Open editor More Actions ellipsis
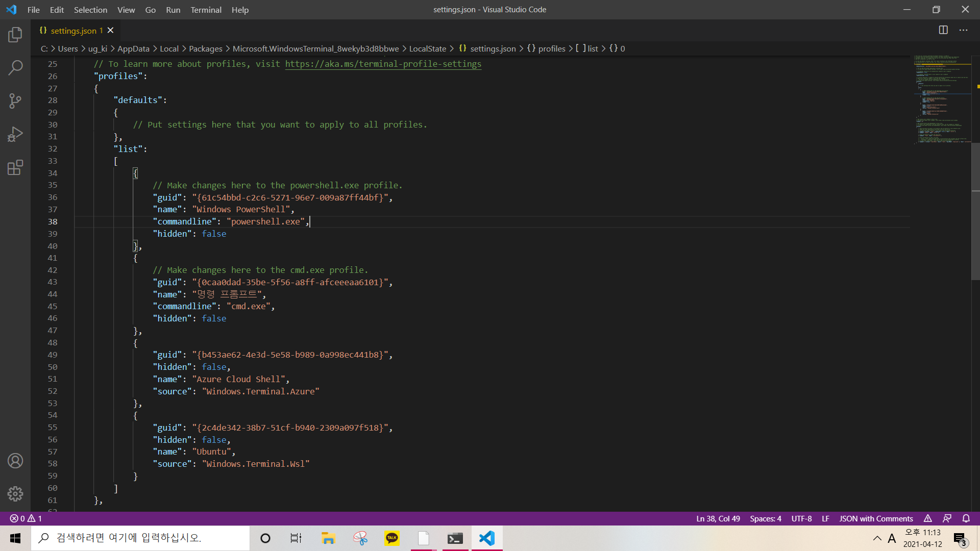 coord(963,30)
